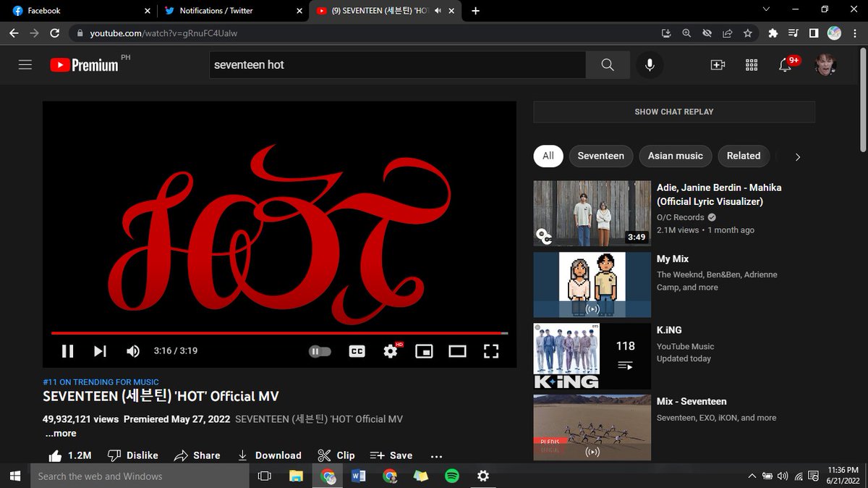The width and height of the screenshot is (868, 488).
Task: Pause the video with the player button
Action: point(67,351)
